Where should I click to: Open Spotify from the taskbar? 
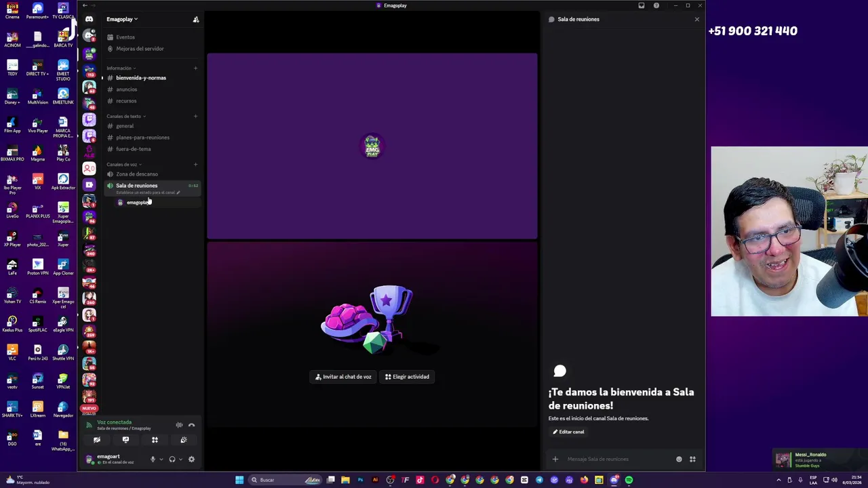629,480
